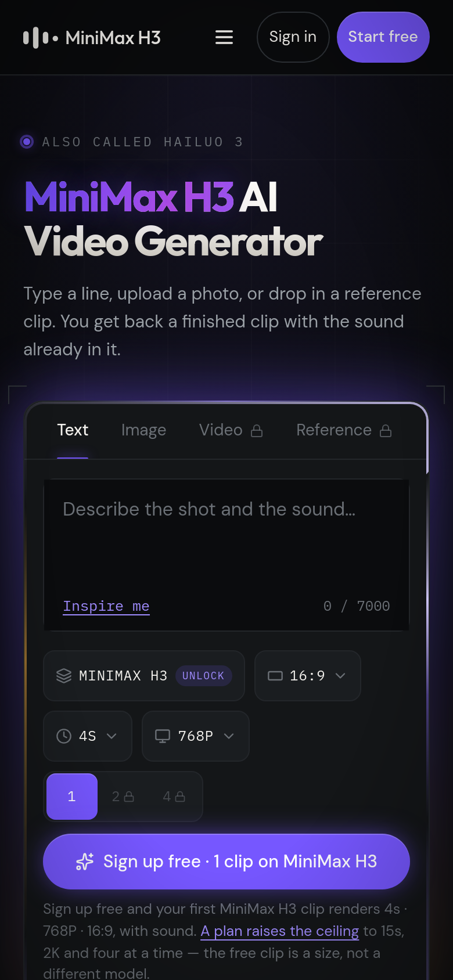Viewport: 453px width, 980px height.
Task: Open 'A plan raises the ceiling' link
Action: pyautogui.click(x=279, y=931)
